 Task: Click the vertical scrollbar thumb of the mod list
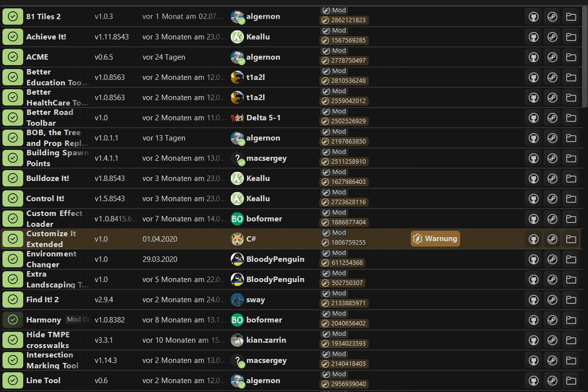(x=585, y=56)
